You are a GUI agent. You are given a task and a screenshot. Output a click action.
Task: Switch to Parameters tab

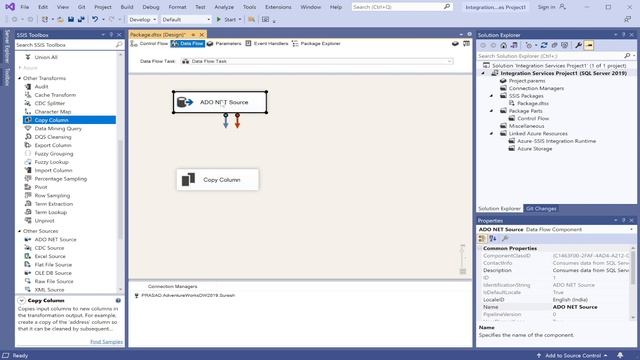pyautogui.click(x=224, y=43)
